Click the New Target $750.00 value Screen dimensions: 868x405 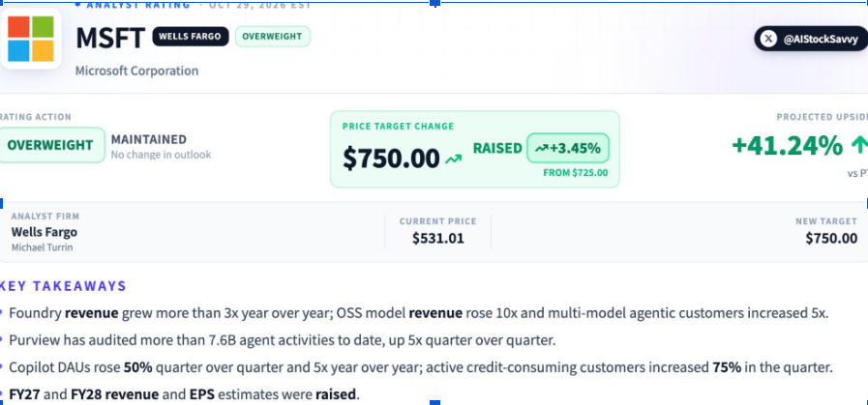pyautogui.click(x=831, y=239)
